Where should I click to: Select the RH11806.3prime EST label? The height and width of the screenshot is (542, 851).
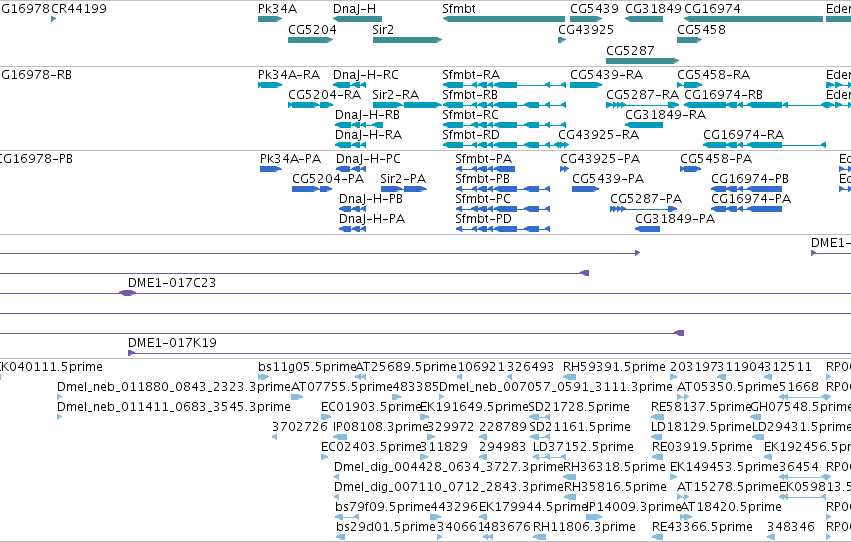coord(584,527)
